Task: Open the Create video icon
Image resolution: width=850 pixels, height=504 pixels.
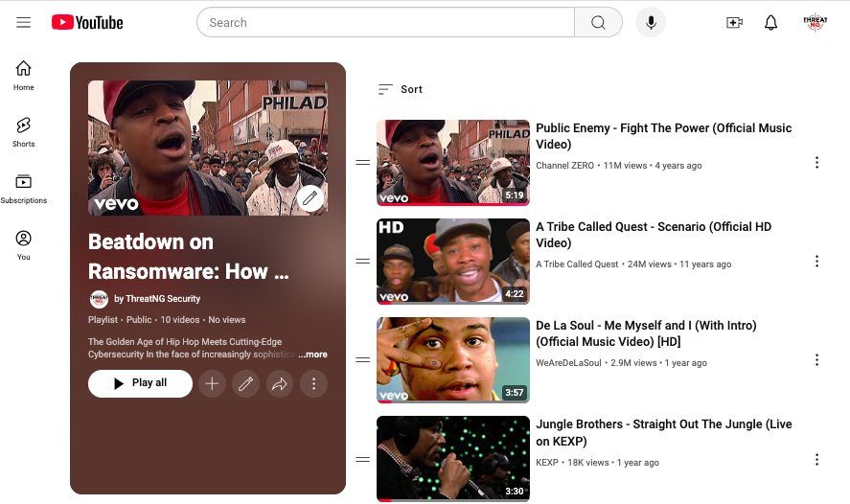Action: [x=734, y=22]
